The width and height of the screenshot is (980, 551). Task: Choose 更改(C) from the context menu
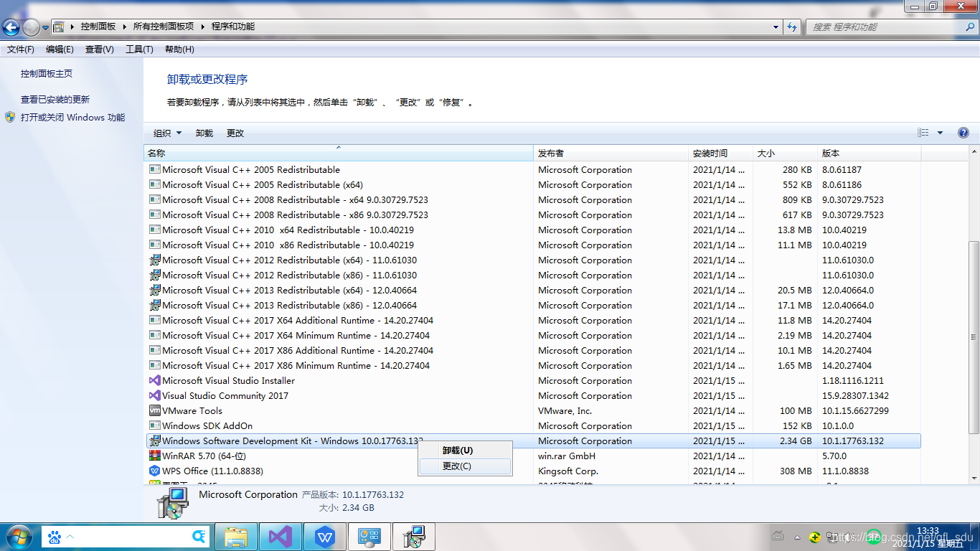[x=465, y=466]
